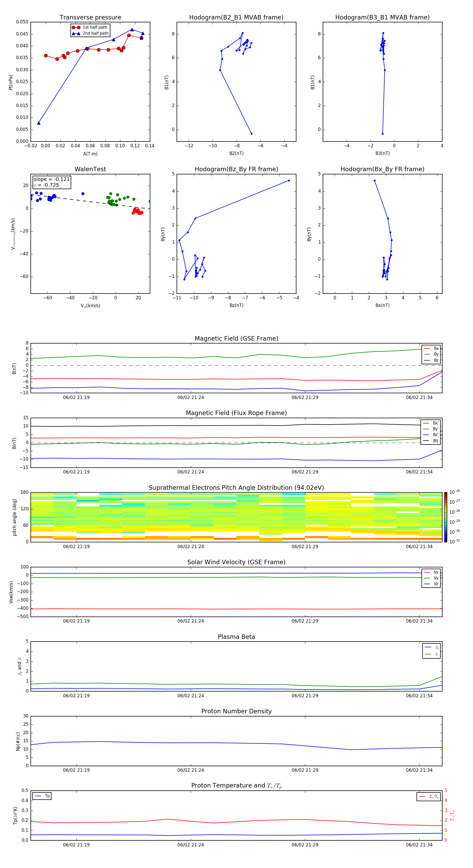
Task: Click the "10^-26" colorbar tick label
Action: tap(455, 492)
